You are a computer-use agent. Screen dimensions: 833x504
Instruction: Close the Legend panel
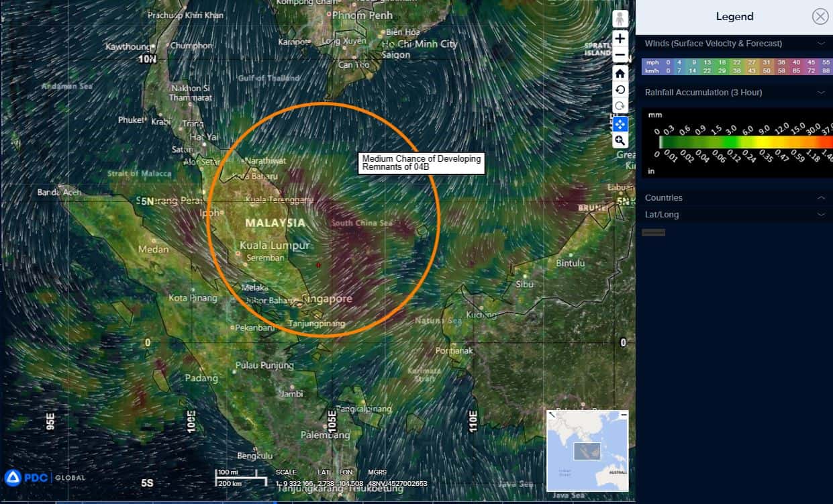coord(820,17)
